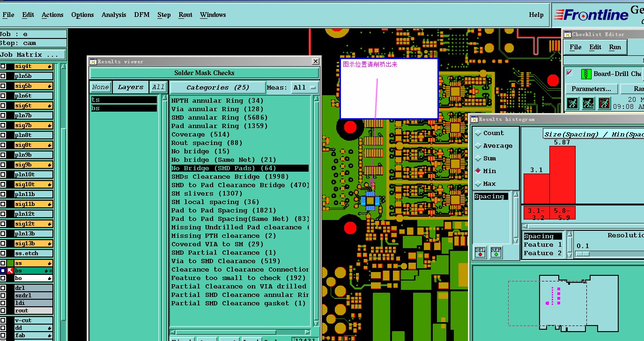This screenshot has height=341, width=644.
Task: Close the Results viewer window
Action: coord(316,61)
